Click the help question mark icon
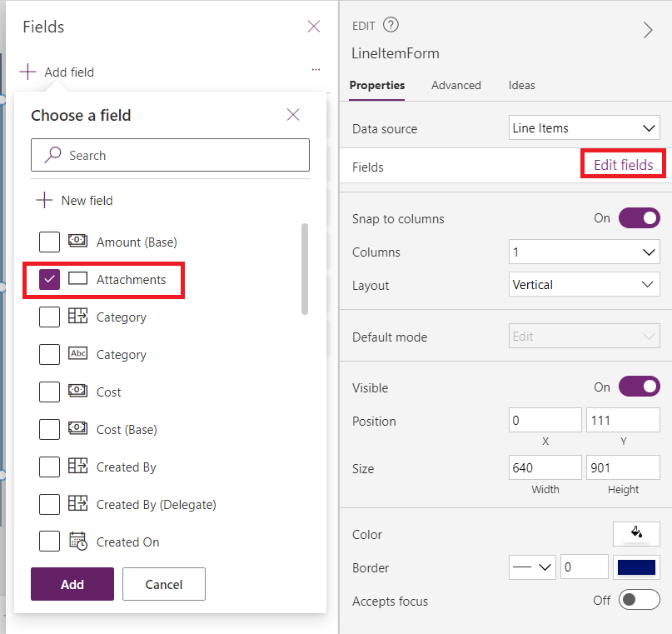Screen dimensions: 672x634 391,25
